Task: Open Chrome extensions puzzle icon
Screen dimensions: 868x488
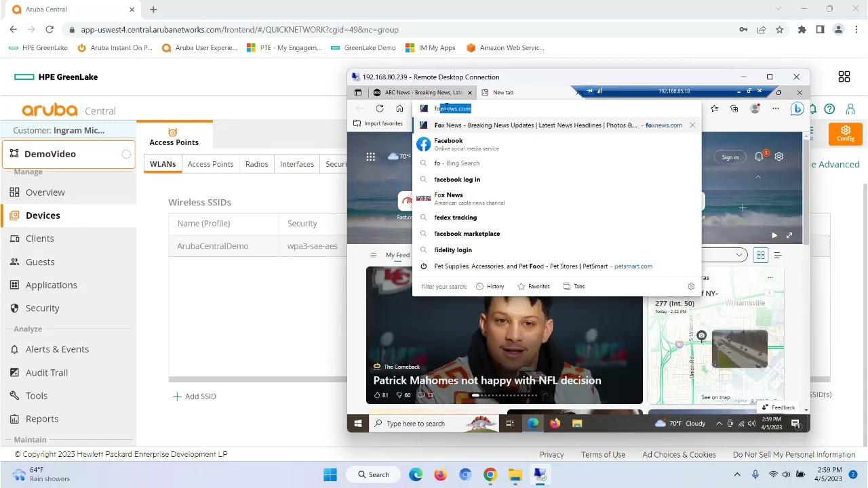Action: coord(802,30)
